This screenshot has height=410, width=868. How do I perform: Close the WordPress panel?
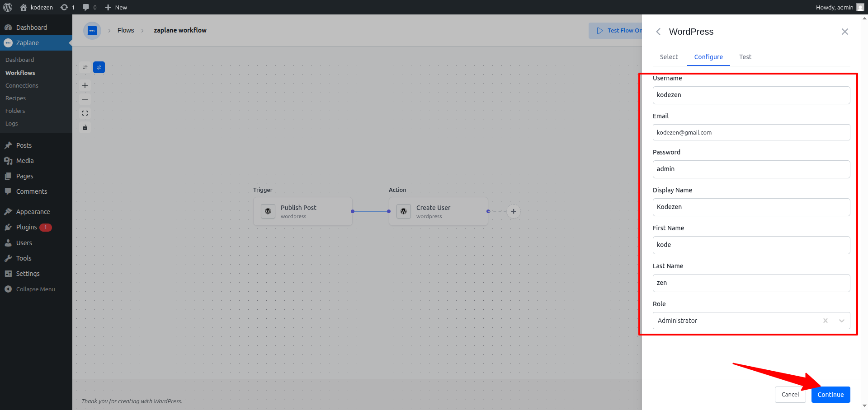click(x=845, y=32)
